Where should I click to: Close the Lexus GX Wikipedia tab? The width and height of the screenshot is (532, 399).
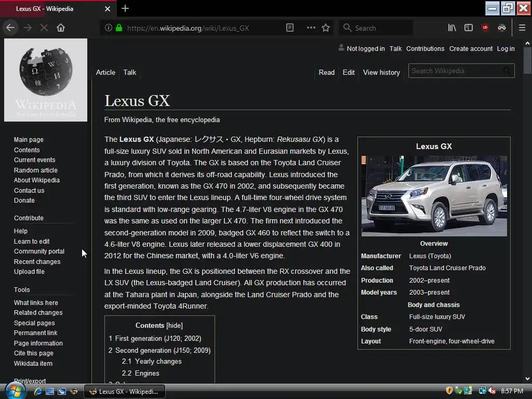(108, 9)
